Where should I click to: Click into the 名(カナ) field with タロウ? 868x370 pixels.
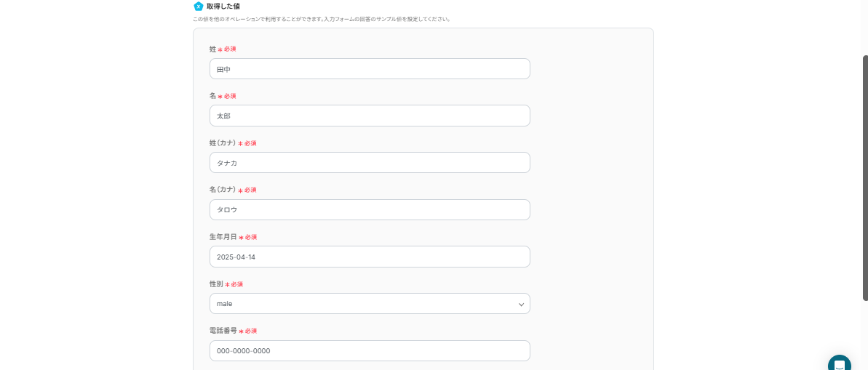click(x=370, y=209)
